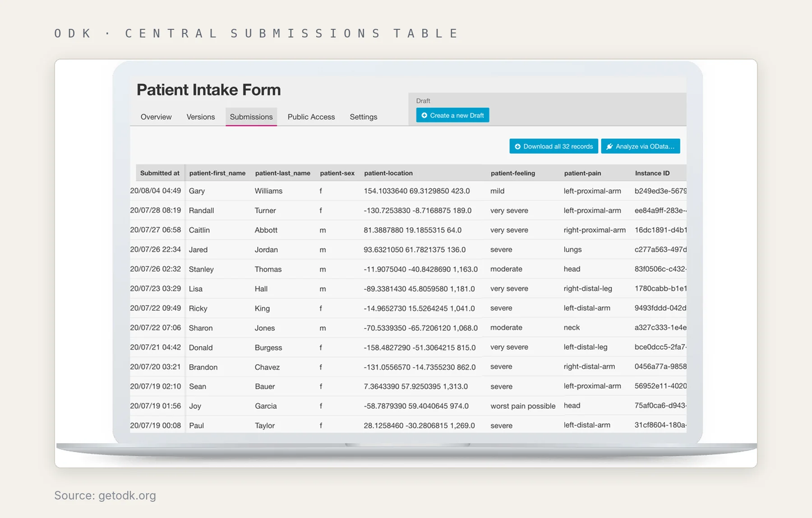
Task: Select the last name Jones
Action: pyautogui.click(x=265, y=328)
